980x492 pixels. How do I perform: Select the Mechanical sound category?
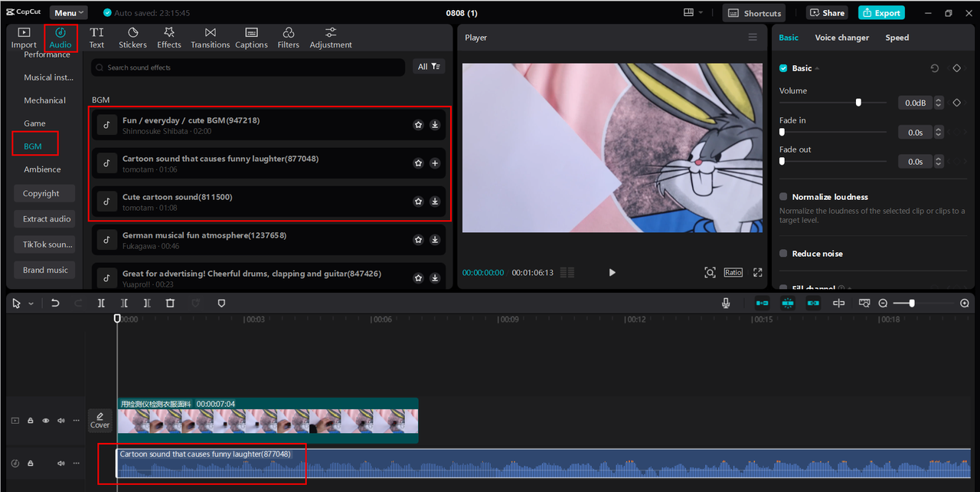(x=44, y=100)
